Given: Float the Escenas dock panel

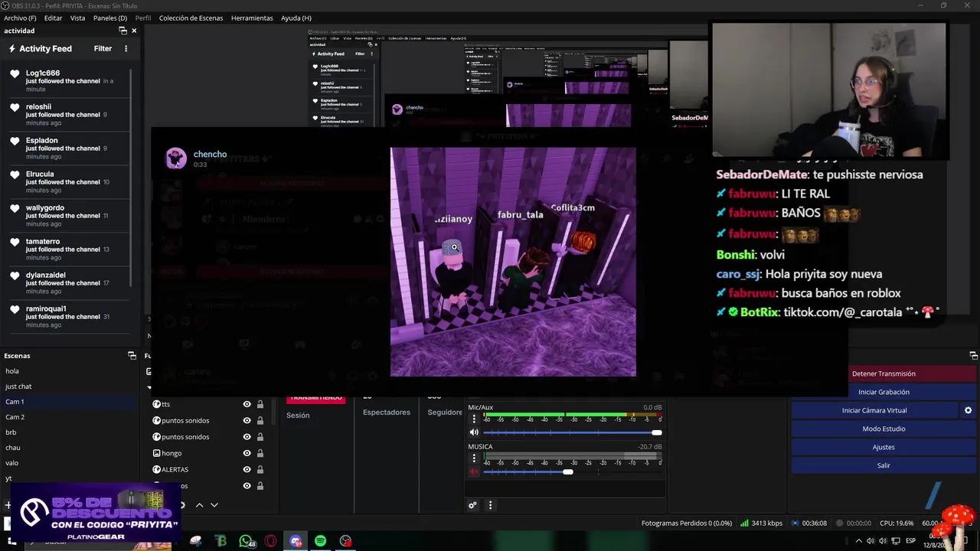Looking at the screenshot, I should pyautogui.click(x=131, y=356).
